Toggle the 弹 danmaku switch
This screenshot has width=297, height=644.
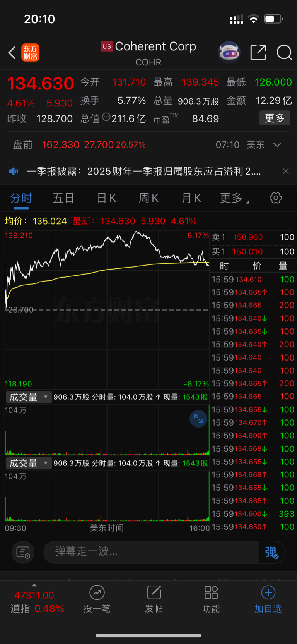point(272,552)
